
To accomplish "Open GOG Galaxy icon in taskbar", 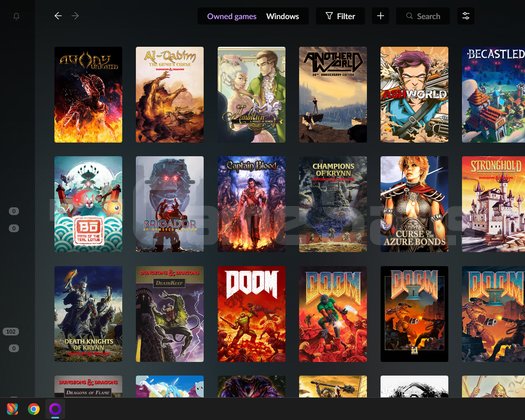I will pos(55,409).
